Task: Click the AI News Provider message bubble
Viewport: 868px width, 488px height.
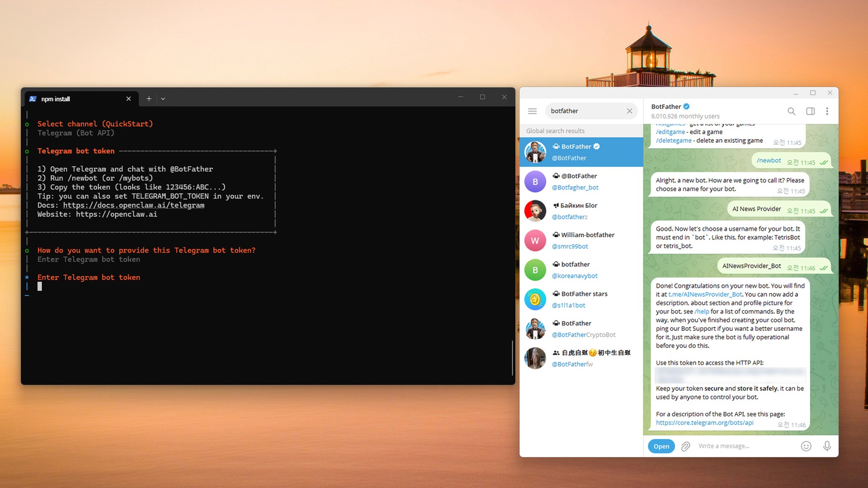Action: 779,209
